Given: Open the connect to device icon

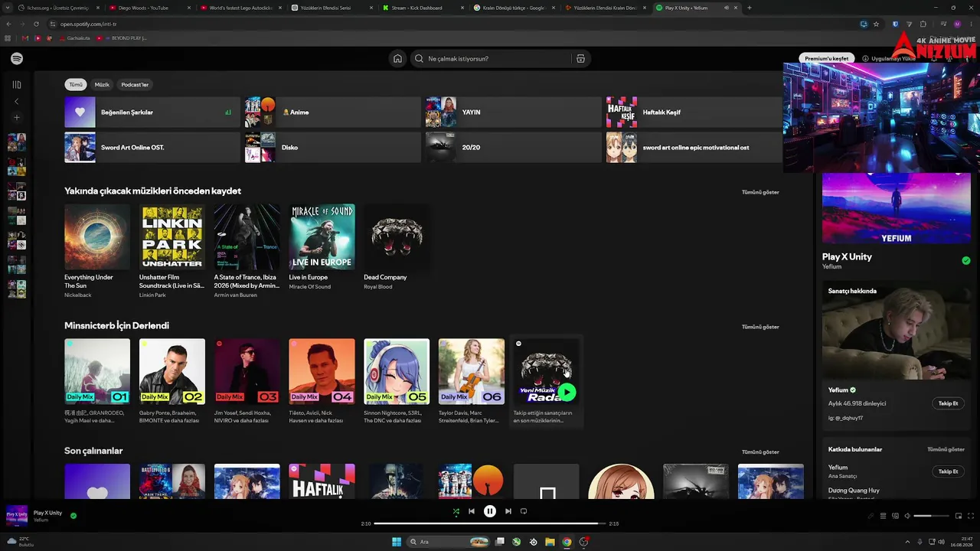Looking at the screenshot, I should (895, 516).
